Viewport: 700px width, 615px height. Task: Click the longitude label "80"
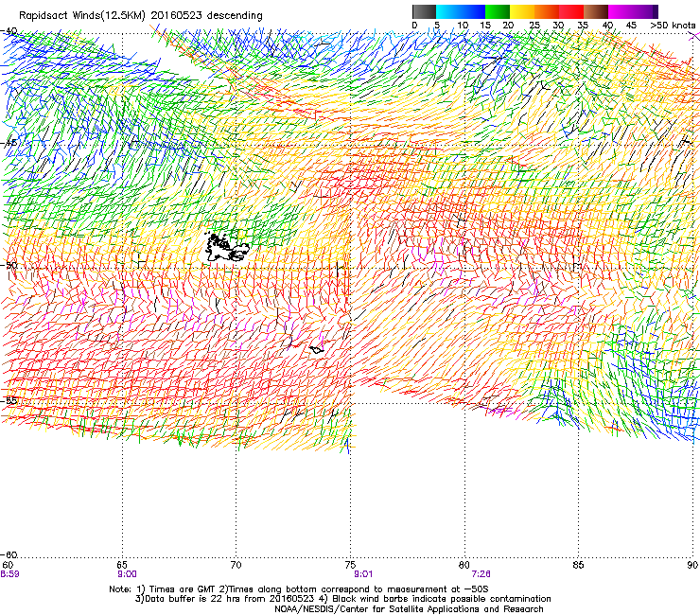pyautogui.click(x=464, y=565)
